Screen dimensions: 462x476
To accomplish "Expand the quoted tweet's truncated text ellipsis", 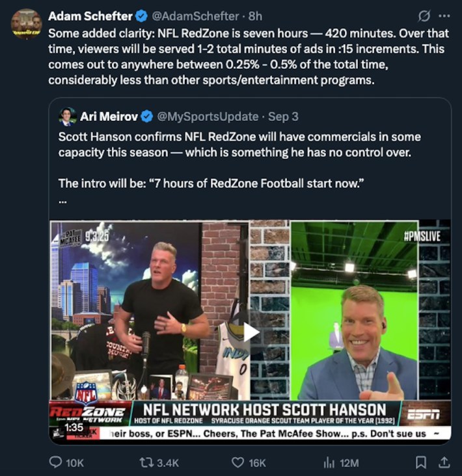I will tap(62, 201).
